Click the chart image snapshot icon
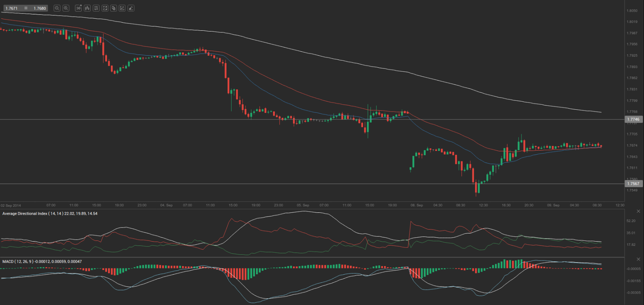Viewport: 644px width, 305px height. pyautogui.click(x=105, y=8)
